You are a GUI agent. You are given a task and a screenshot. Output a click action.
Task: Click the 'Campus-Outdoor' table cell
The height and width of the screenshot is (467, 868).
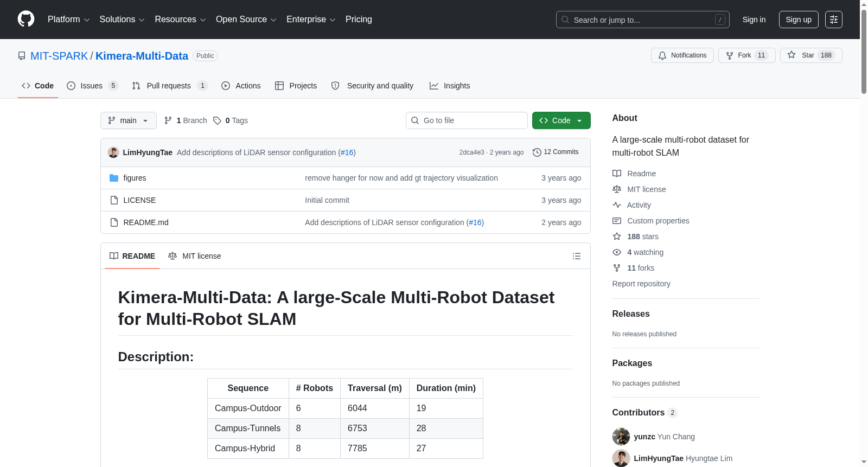(248, 408)
